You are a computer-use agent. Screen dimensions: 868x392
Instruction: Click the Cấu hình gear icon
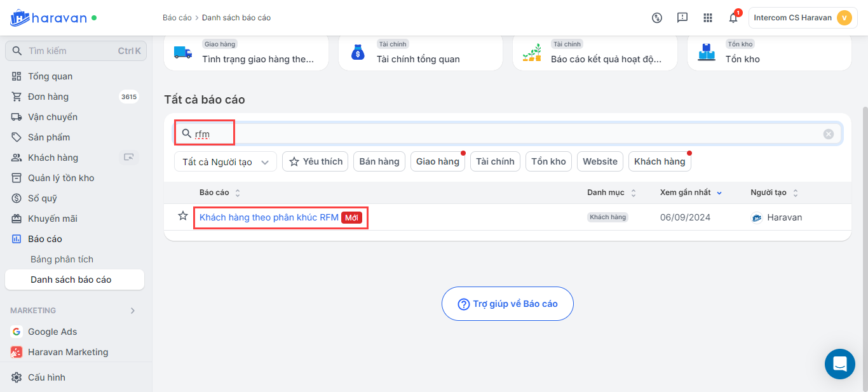pyautogui.click(x=17, y=377)
